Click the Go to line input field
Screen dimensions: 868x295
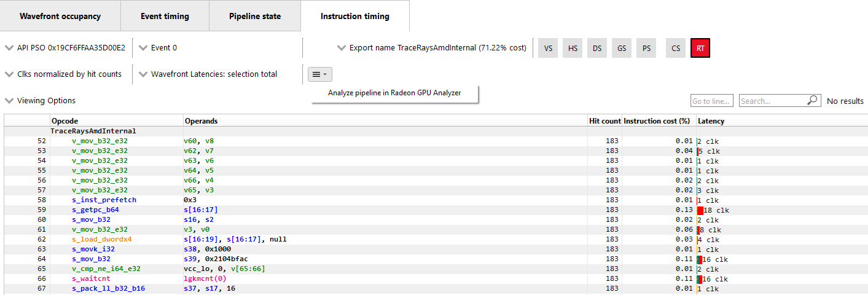[x=712, y=101]
